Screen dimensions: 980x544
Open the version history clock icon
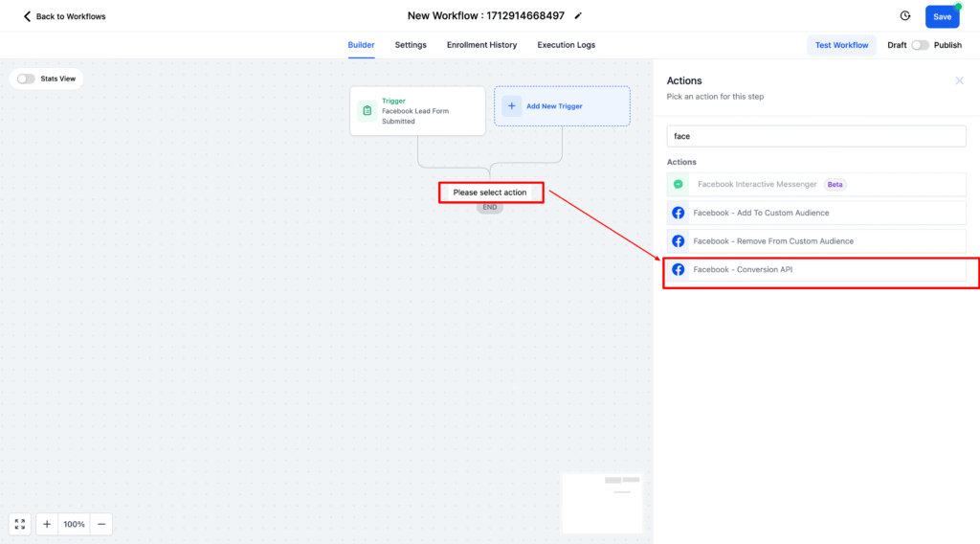point(905,16)
